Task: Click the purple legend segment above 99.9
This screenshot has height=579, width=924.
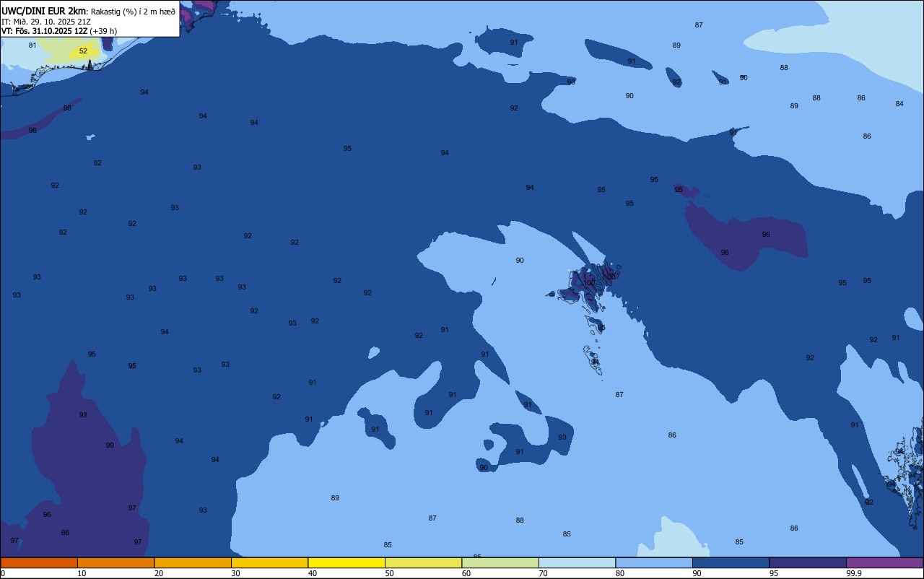Action: (884, 562)
